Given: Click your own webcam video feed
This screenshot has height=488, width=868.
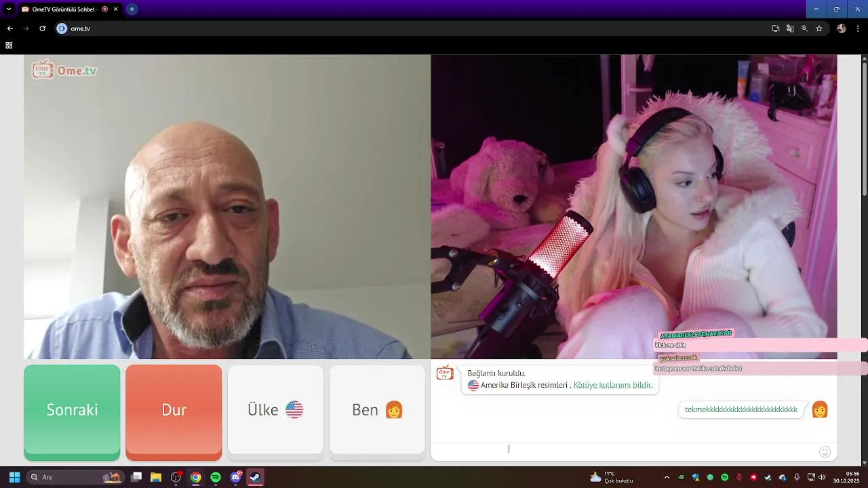Looking at the screenshot, I should (x=634, y=207).
